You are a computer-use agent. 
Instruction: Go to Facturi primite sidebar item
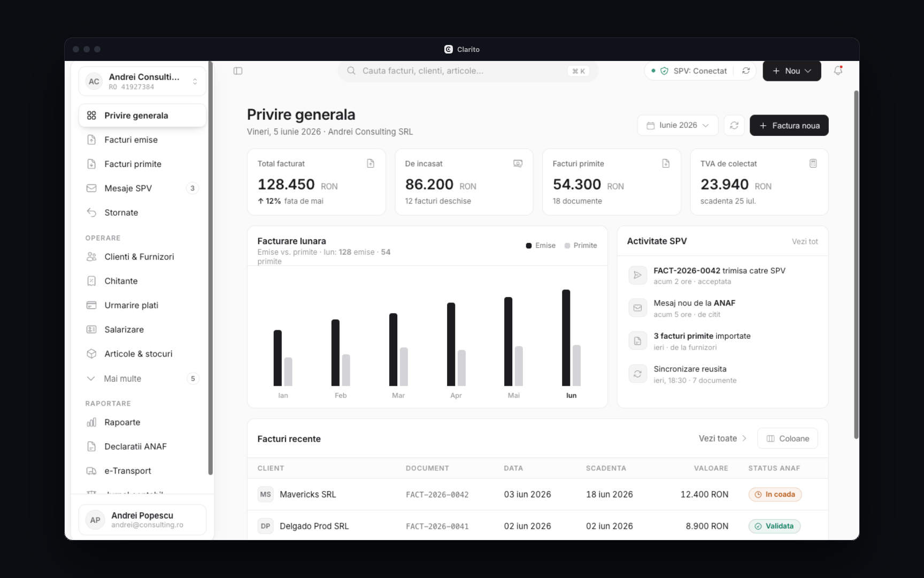(x=142, y=164)
